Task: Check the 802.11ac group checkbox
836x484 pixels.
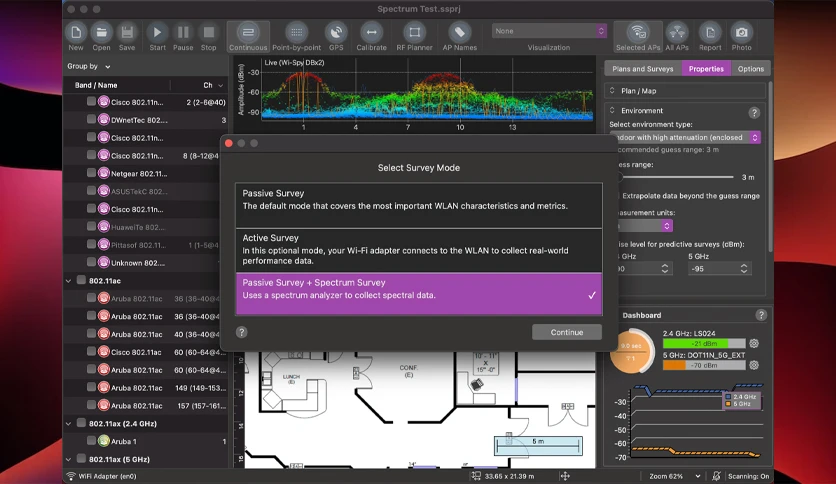Action: pos(81,280)
